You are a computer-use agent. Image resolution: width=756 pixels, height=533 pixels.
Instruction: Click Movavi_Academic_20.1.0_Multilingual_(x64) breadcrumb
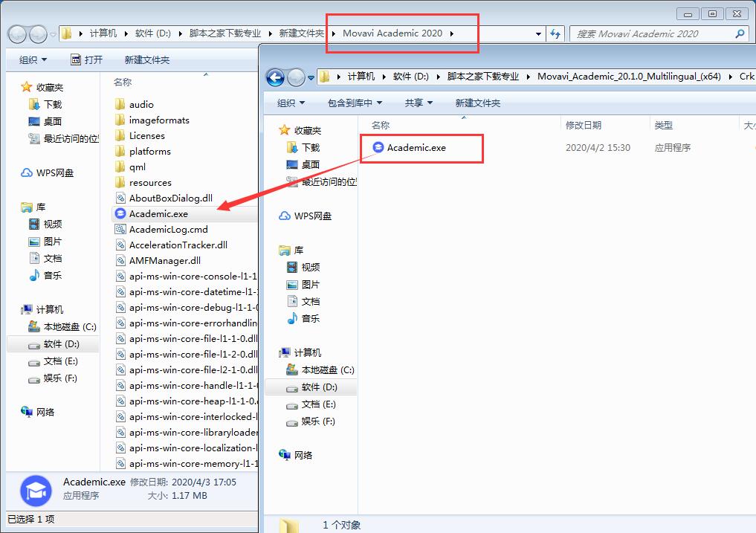[x=629, y=77]
